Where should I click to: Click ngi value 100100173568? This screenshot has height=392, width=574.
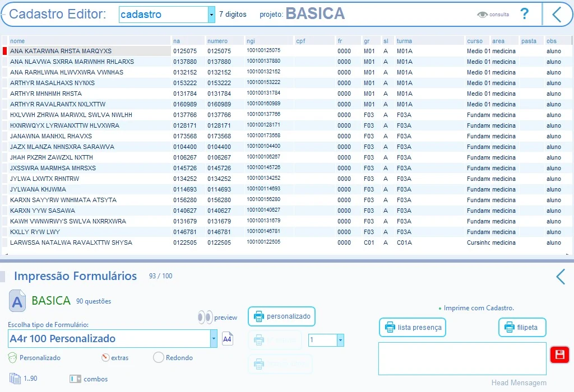click(263, 136)
